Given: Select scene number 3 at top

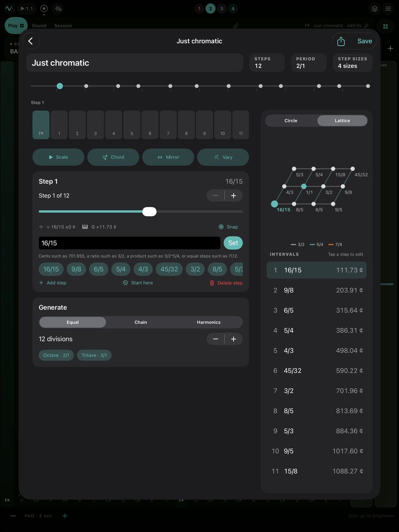Looking at the screenshot, I should coord(221,9).
